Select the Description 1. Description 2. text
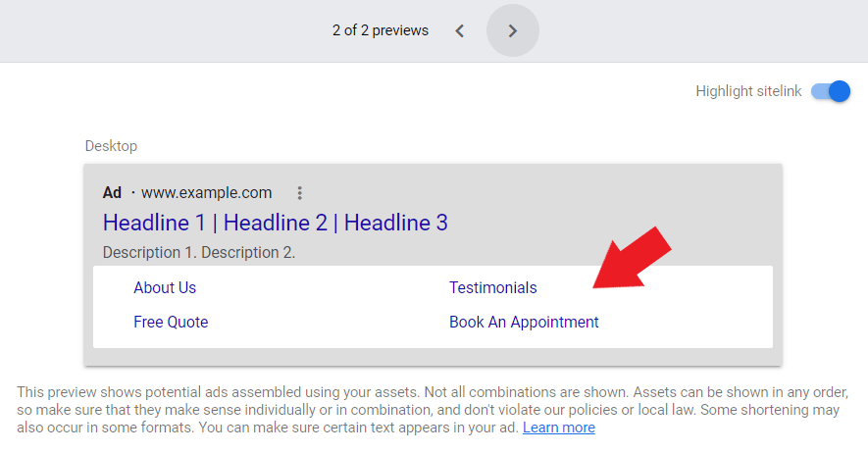868x453 pixels. 198,252
